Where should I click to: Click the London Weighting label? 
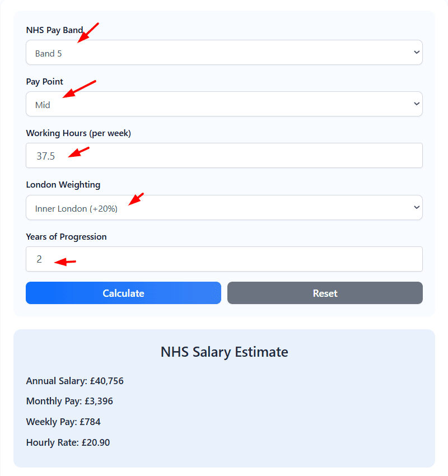click(63, 184)
